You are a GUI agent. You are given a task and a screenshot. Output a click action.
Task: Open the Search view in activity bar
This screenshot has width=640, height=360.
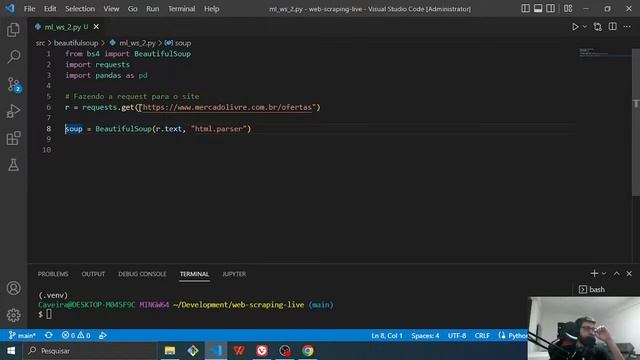(13, 57)
